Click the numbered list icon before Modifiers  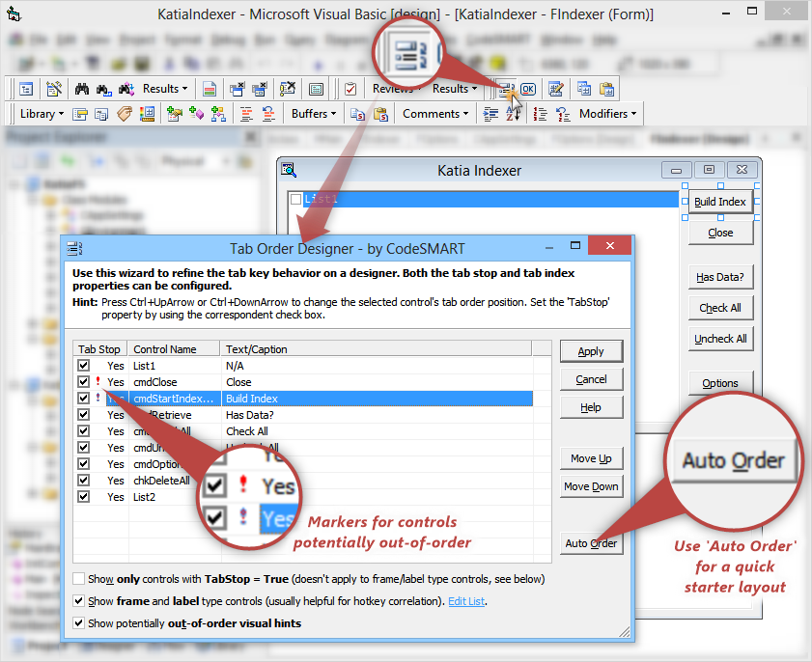[x=540, y=114]
